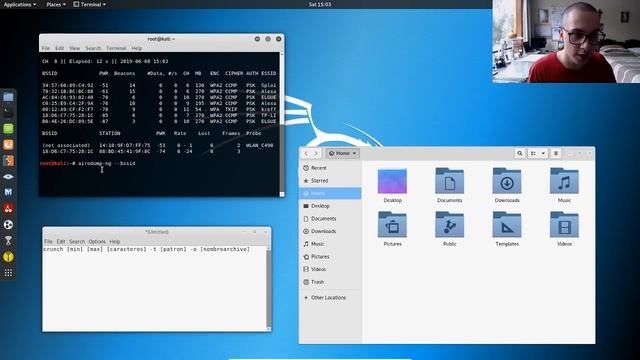Screen dimensions: 640x360
Task: Select Videos in file manager sidebar
Action: click(x=330, y=269)
